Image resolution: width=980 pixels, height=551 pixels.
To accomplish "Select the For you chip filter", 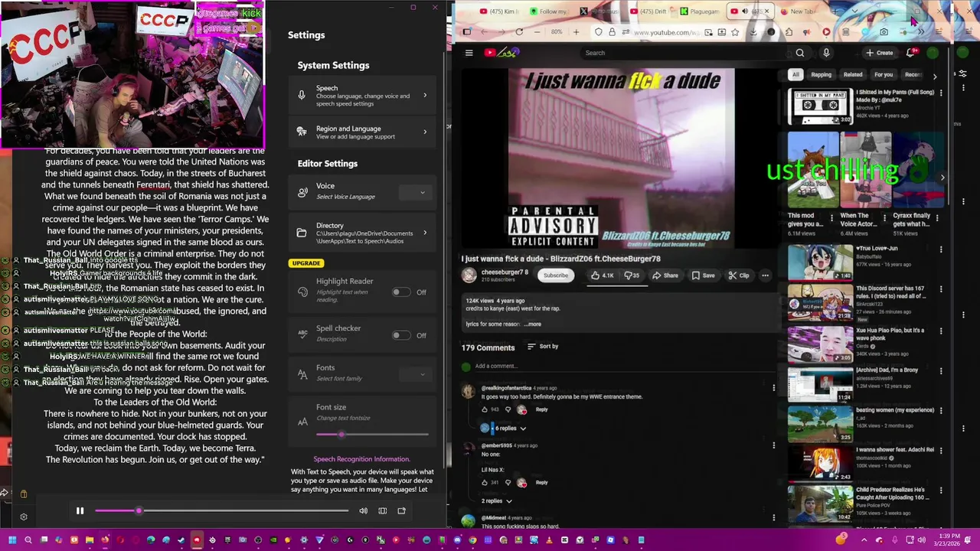I will pos(884,75).
